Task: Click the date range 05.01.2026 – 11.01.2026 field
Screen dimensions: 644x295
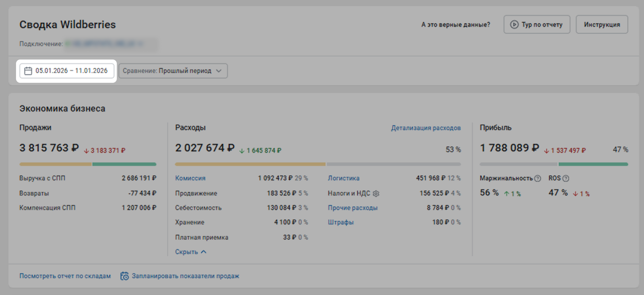Action: [71, 71]
